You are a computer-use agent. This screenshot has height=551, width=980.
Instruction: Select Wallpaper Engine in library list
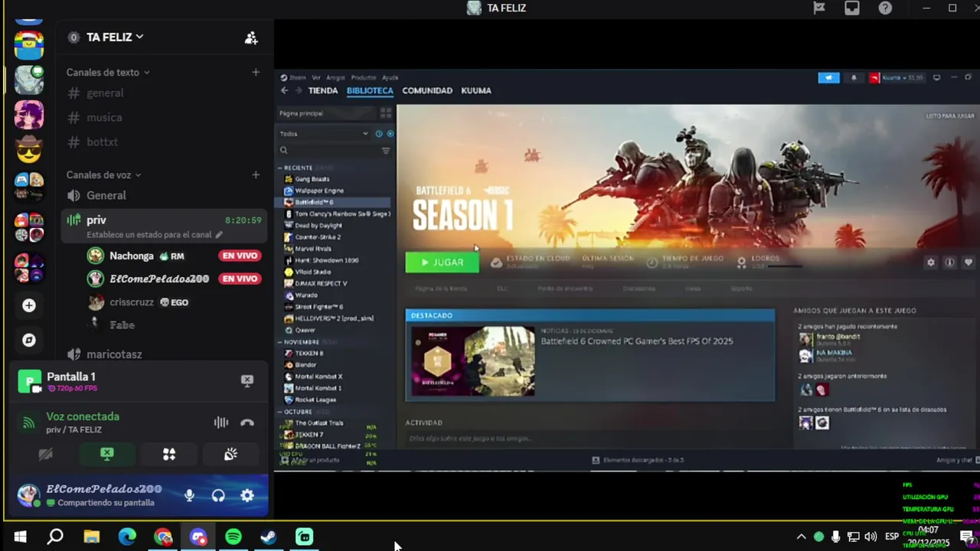tap(319, 191)
